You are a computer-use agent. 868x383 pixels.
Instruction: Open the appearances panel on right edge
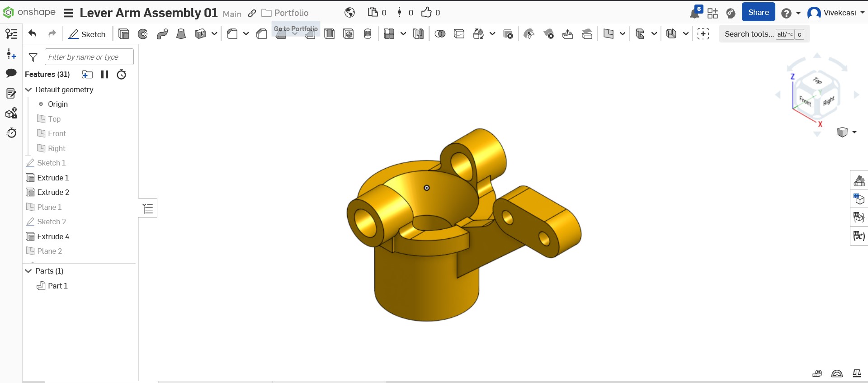859,181
